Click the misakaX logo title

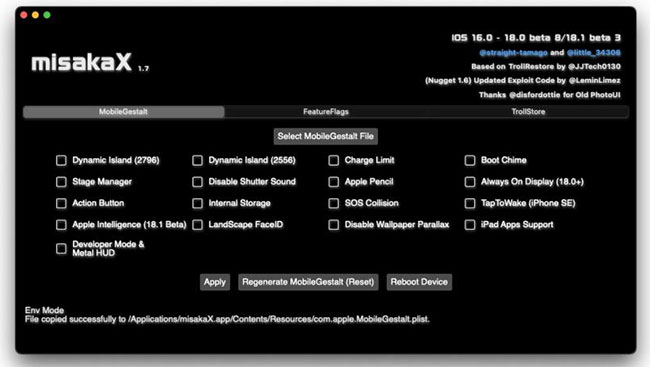tap(82, 63)
